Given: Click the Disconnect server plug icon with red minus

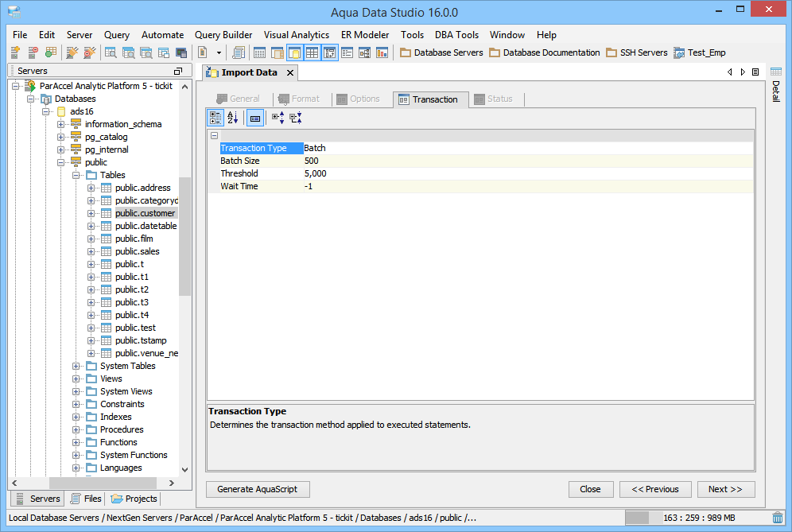Looking at the screenshot, I should (90, 52).
